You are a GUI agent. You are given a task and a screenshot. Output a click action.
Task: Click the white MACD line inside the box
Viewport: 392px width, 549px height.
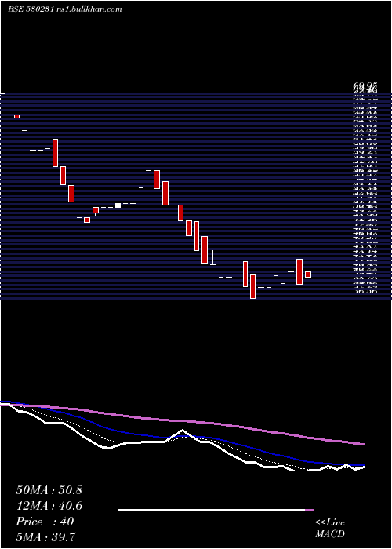tap(212, 510)
